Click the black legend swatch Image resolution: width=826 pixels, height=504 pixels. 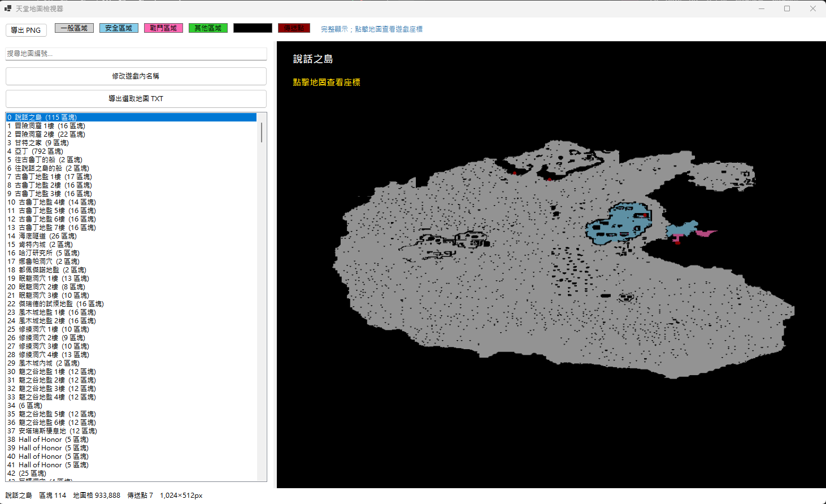[253, 28]
